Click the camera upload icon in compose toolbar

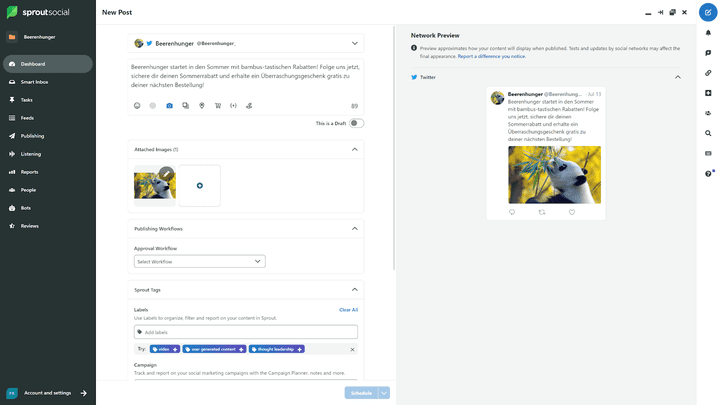pos(169,106)
